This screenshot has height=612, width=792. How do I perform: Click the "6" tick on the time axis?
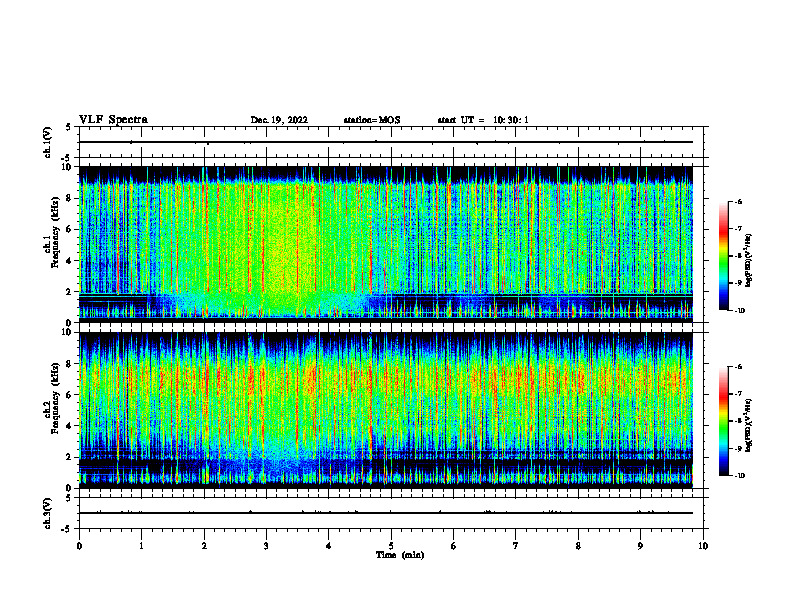point(454,546)
